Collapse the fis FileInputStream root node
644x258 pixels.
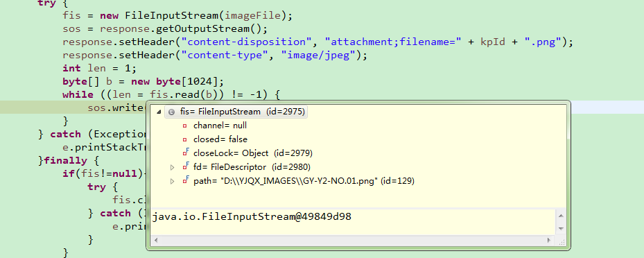coord(159,112)
